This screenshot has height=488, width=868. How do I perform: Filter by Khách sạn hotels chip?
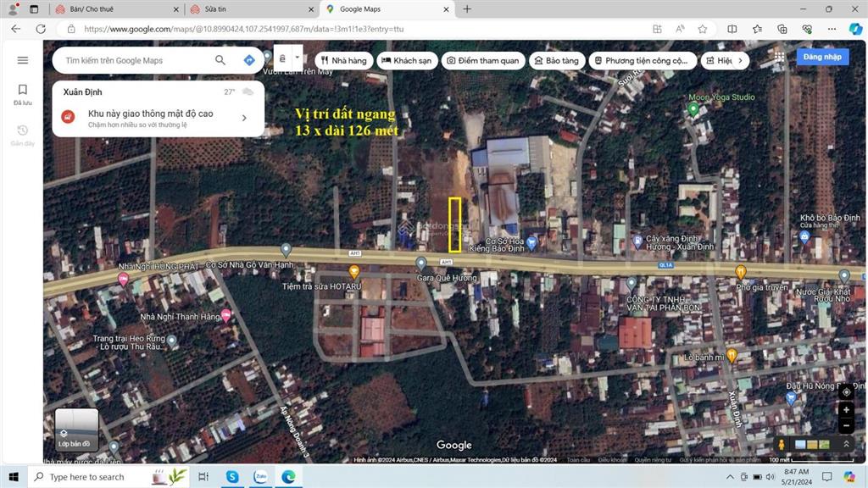407,60
